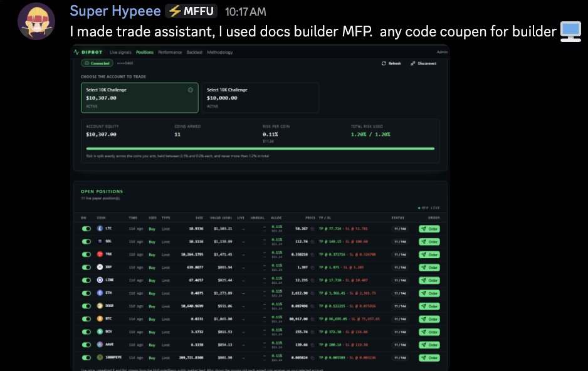Open the Methodology tab

[220, 52]
